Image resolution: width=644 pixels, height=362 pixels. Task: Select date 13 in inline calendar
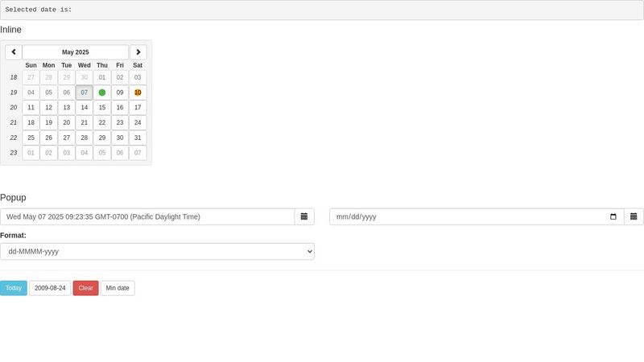67,108
